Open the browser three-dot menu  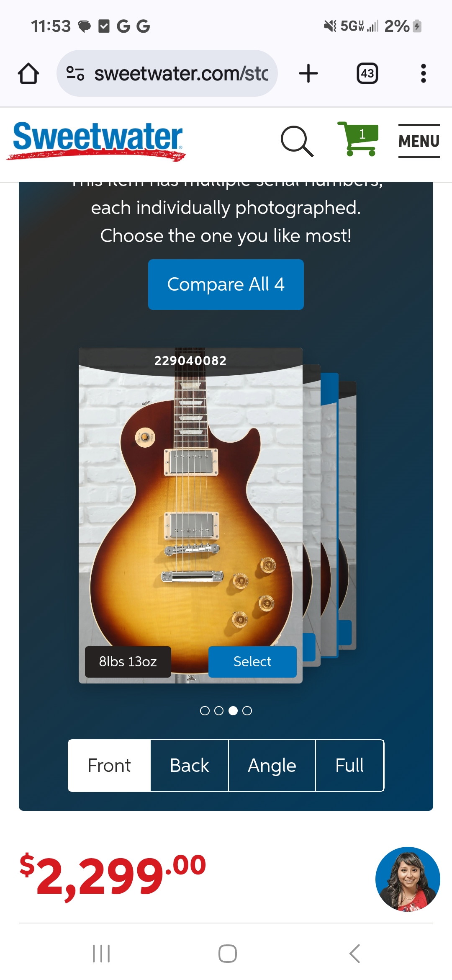pos(424,74)
